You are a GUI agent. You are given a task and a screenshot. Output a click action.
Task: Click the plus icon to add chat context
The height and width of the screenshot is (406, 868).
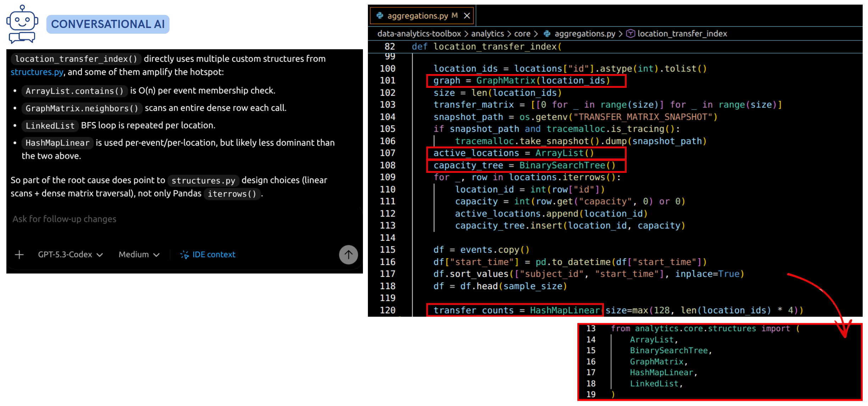pos(19,254)
